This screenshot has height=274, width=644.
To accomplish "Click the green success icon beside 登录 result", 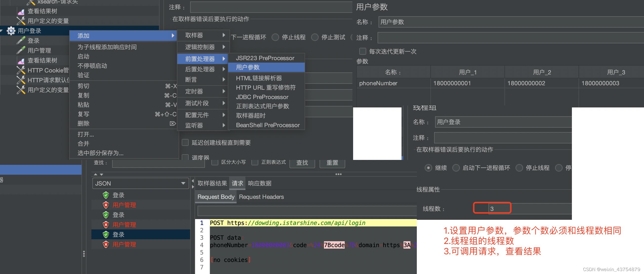I will (x=106, y=195).
